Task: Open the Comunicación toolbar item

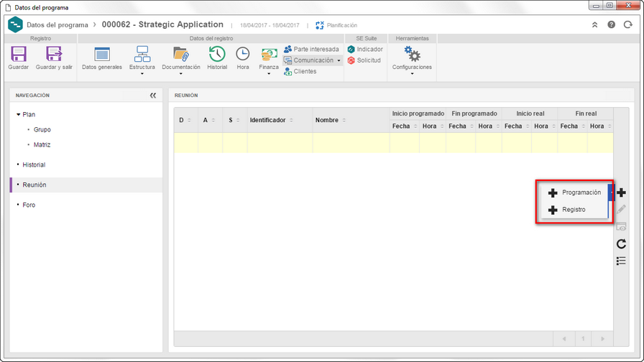Action: point(308,60)
